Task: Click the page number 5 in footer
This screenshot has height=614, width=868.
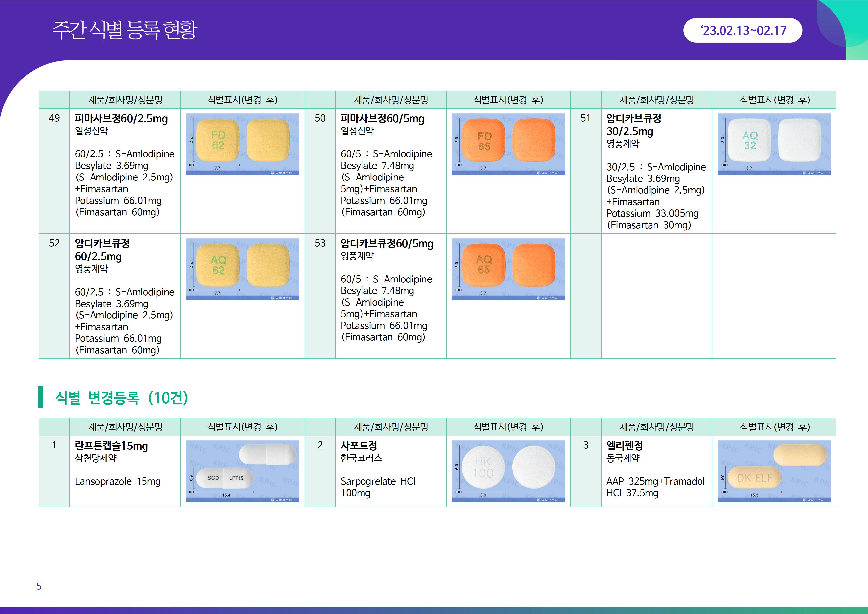Action: (x=39, y=586)
